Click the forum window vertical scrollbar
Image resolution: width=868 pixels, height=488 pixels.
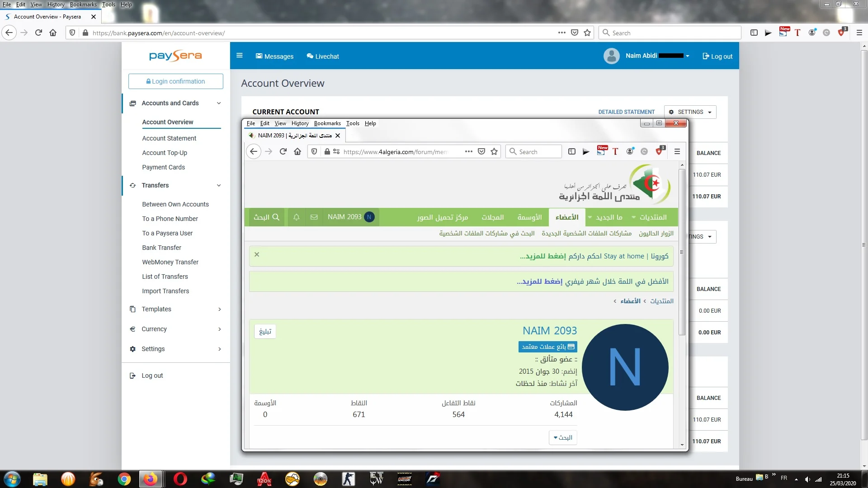click(x=682, y=253)
